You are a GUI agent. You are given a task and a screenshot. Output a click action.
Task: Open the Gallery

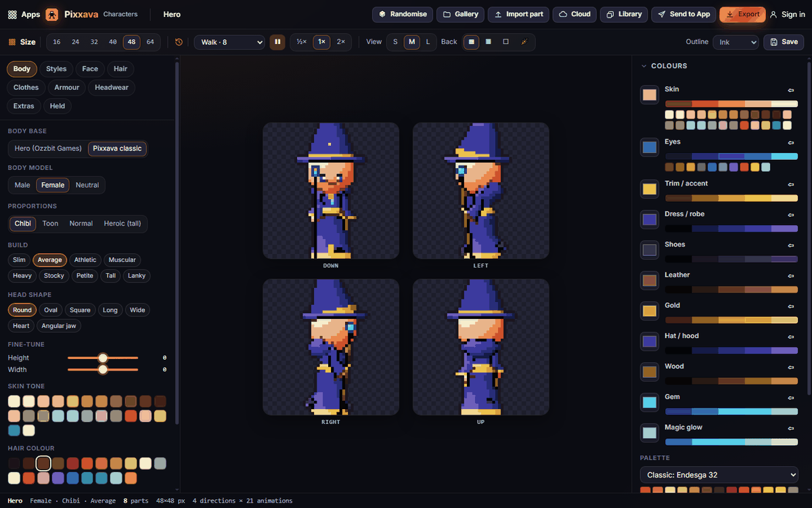click(460, 14)
